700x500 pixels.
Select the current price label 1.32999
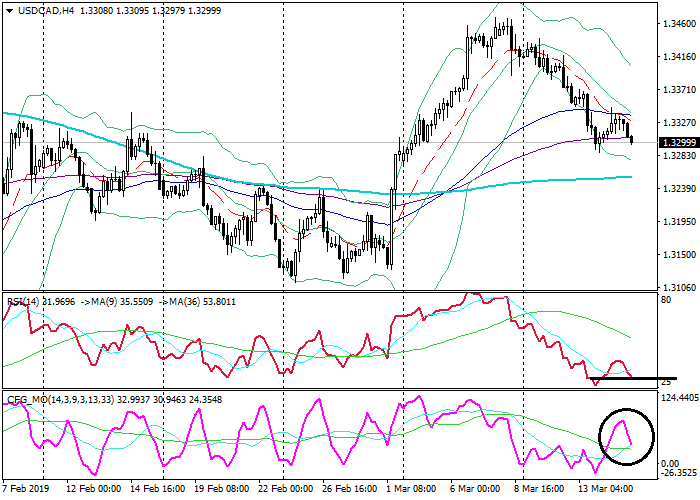pyautogui.click(x=652, y=143)
